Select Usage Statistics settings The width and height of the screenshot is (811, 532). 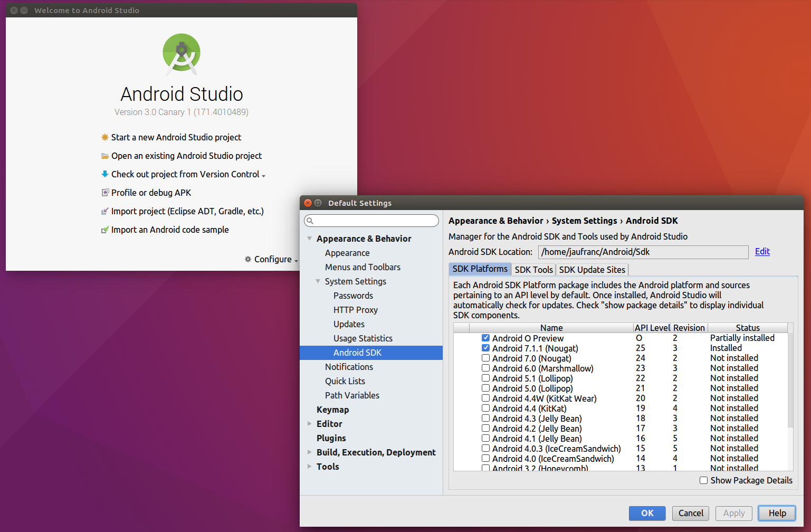pyautogui.click(x=362, y=338)
